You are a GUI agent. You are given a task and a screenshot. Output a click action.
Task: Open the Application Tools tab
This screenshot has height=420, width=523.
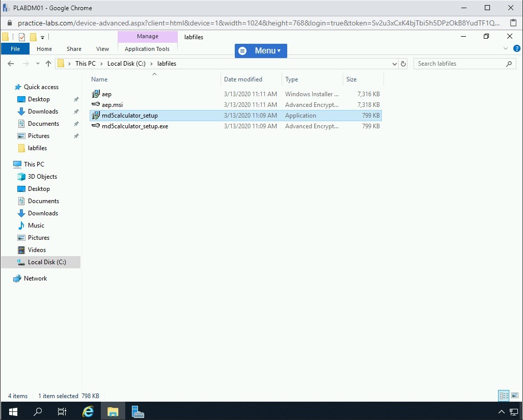tap(147, 49)
